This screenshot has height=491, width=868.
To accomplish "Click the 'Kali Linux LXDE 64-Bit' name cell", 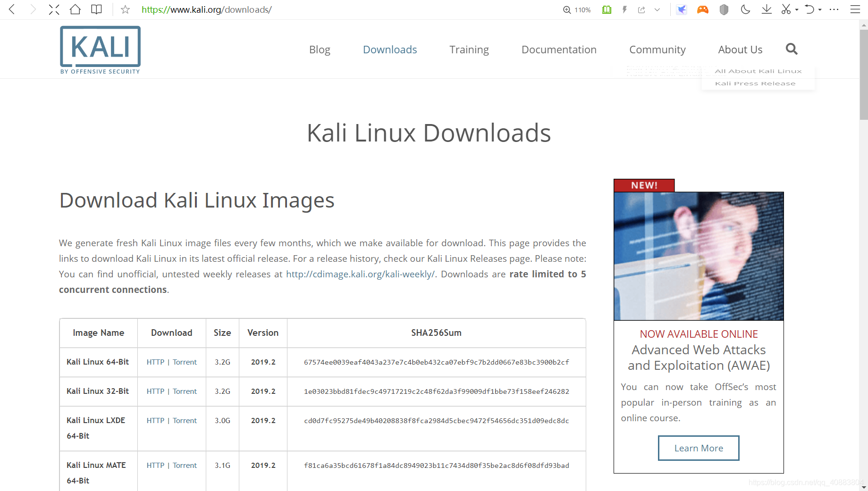I will [98, 428].
